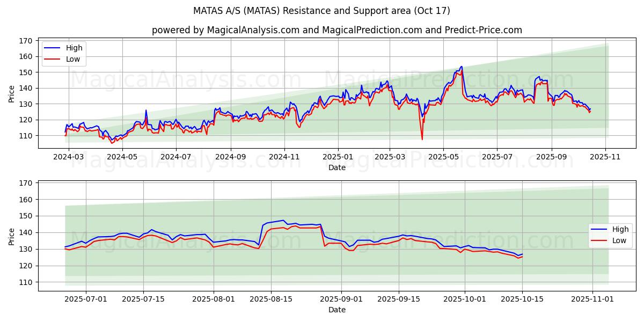This screenshot has width=644, height=322.
Task: Select the 2024-03 tick on top x-axis
Action: pos(69,156)
